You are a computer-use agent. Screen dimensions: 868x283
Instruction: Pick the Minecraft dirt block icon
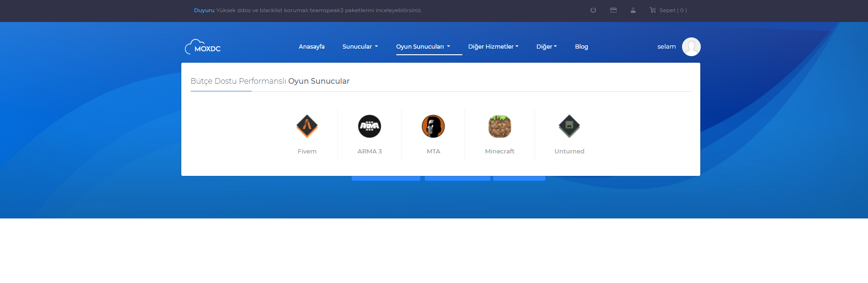coord(499,126)
